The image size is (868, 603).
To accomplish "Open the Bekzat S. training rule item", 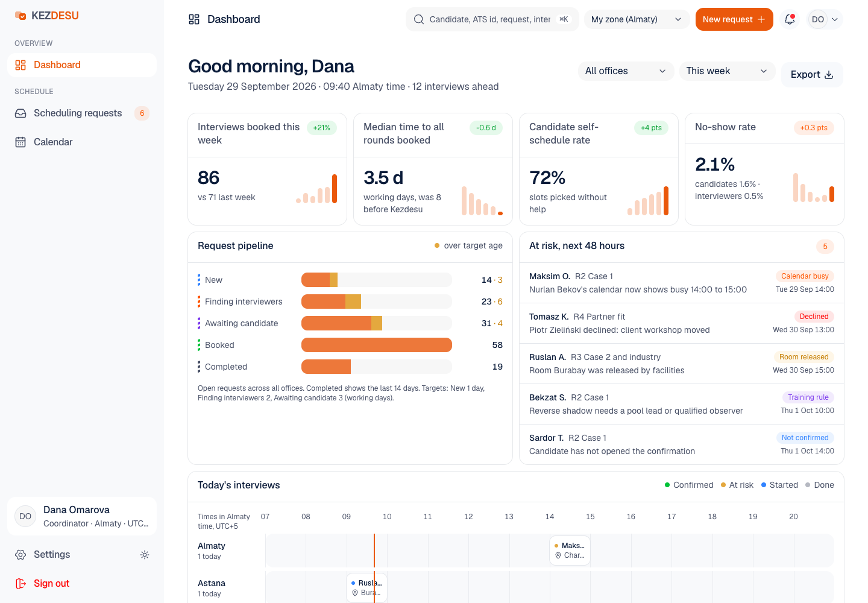I will coord(682,404).
